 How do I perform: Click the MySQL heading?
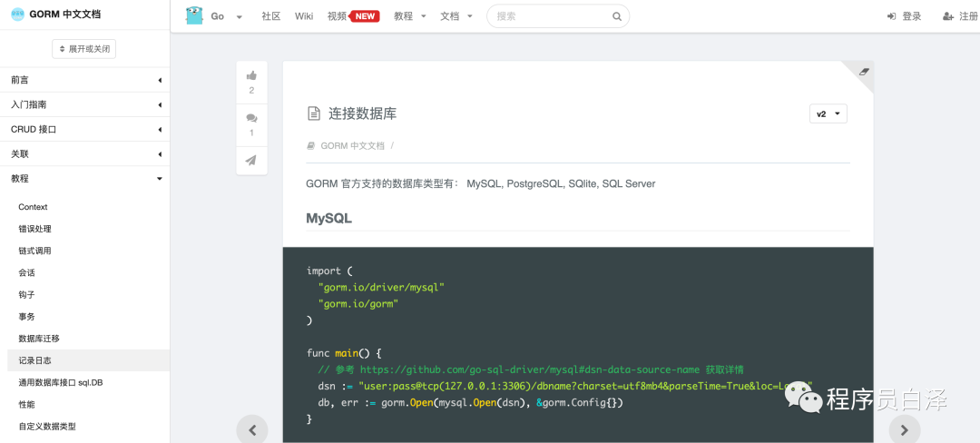(x=328, y=219)
